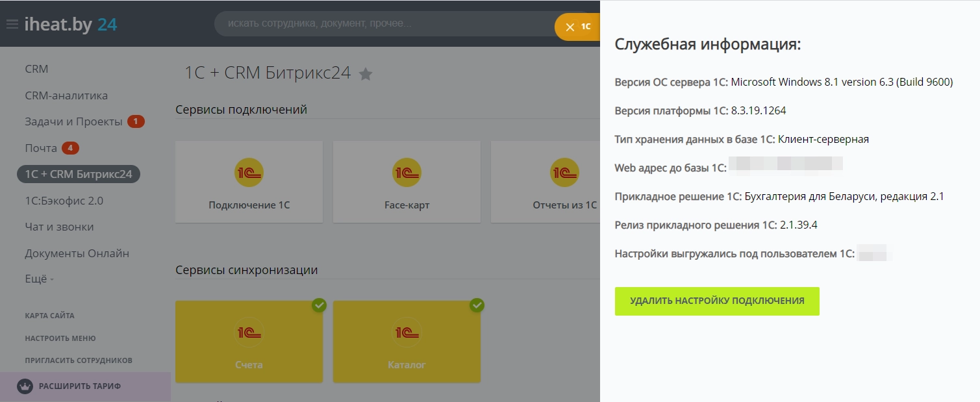Click the crown icon beside Расширить тариф
Image resolution: width=980 pixels, height=402 pixels.
click(x=25, y=386)
